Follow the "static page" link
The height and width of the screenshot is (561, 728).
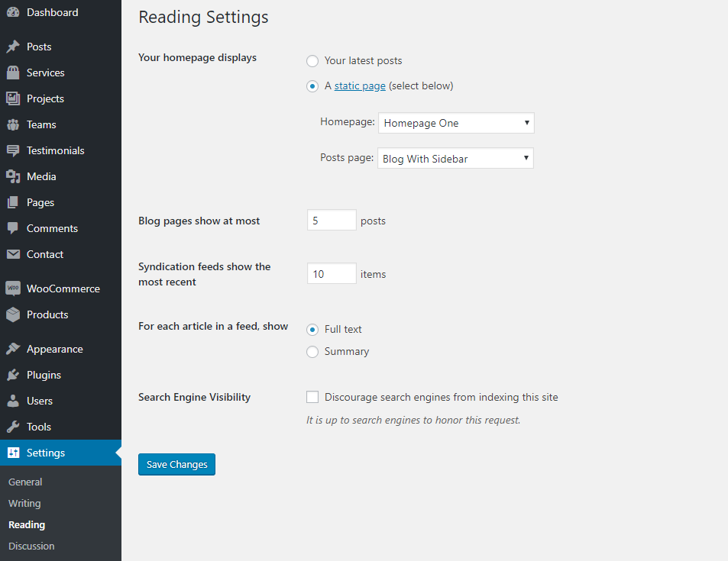pyautogui.click(x=360, y=86)
